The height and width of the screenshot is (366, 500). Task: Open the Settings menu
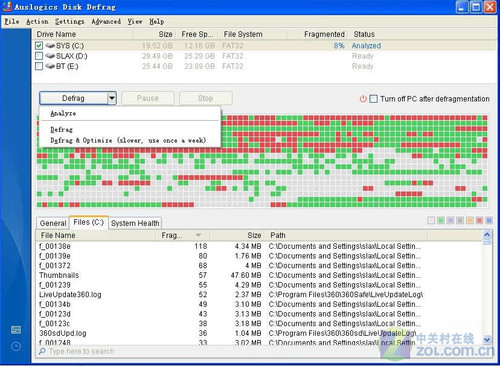69,22
